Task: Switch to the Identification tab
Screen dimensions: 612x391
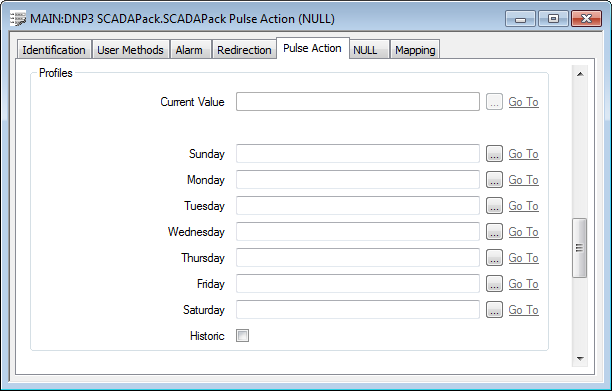Action: (x=54, y=50)
